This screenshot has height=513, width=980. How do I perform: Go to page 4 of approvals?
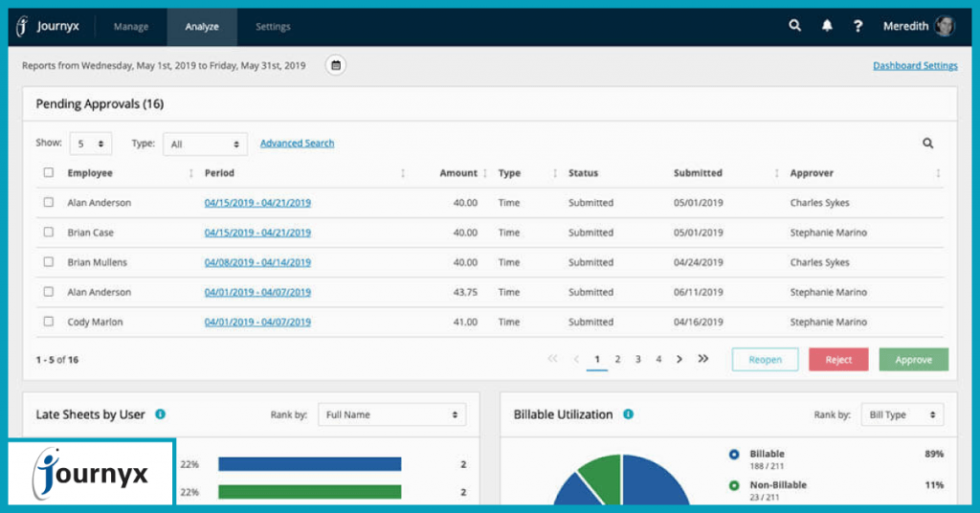coord(658,359)
